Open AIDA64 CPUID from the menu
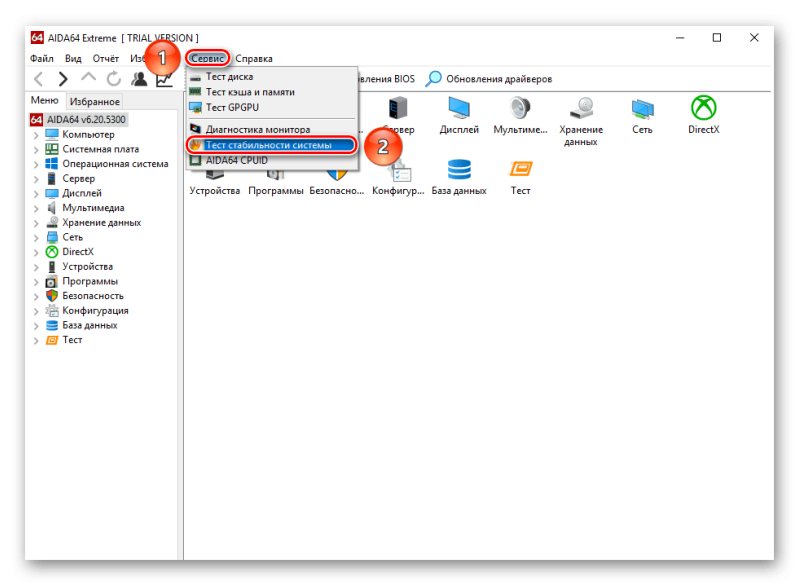The width and height of the screenshot is (800, 586). pyautogui.click(x=272, y=160)
